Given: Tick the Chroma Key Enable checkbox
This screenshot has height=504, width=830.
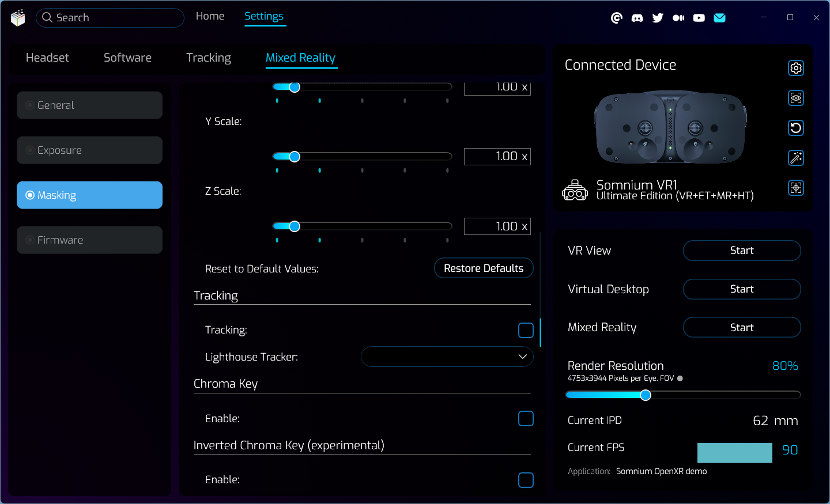Looking at the screenshot, I should tap(526, 418).
